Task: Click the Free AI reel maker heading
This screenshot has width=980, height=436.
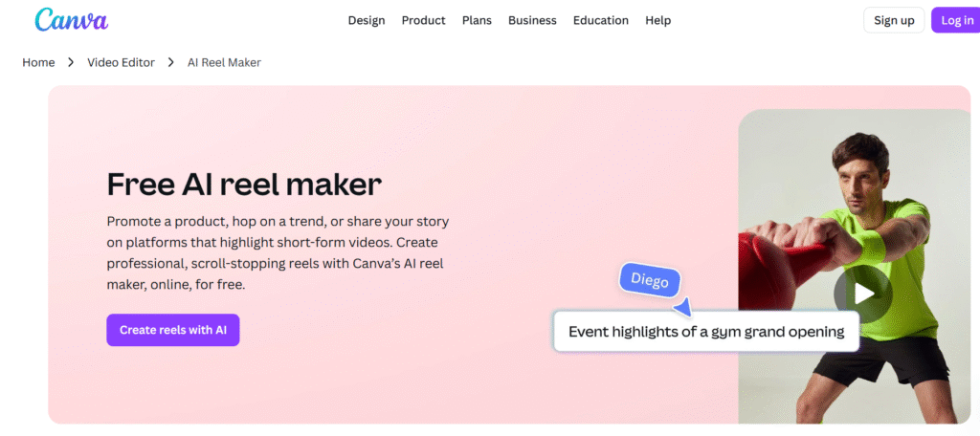Action: [x=244, y=185]
